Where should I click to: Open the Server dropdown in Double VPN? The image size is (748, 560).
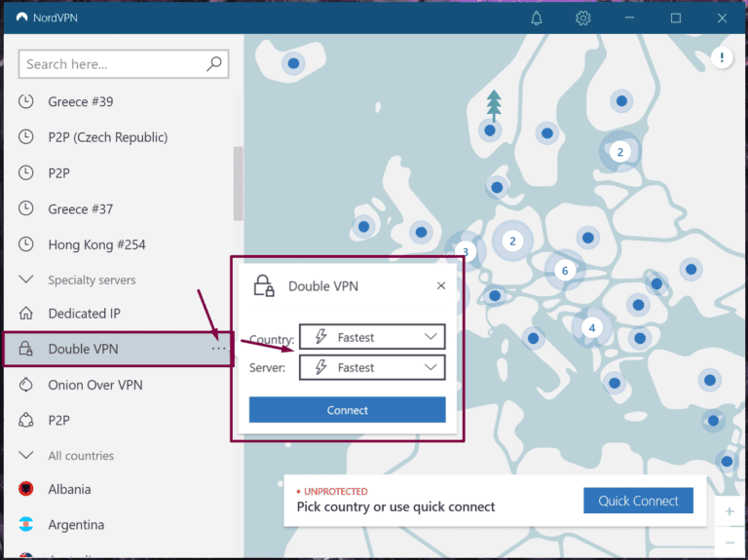pos(372,367)
